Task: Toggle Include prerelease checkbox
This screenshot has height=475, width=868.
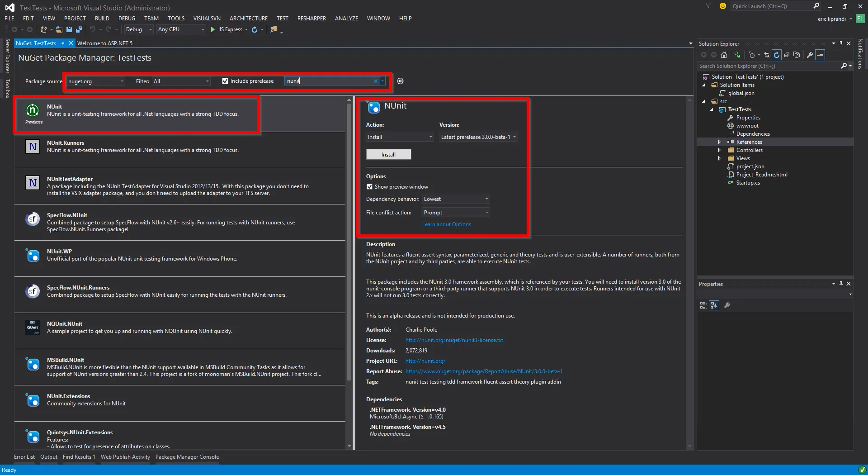Action: [225, 81]
